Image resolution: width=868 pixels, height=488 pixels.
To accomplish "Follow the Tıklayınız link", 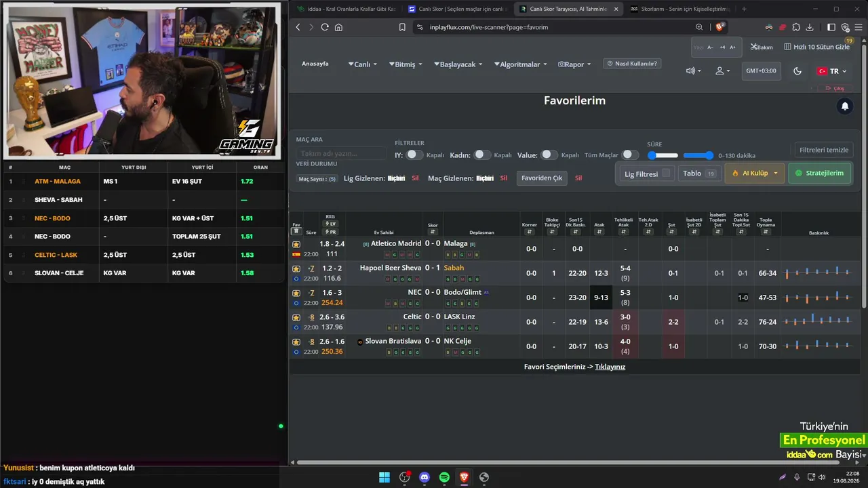I will pos(610,367).
